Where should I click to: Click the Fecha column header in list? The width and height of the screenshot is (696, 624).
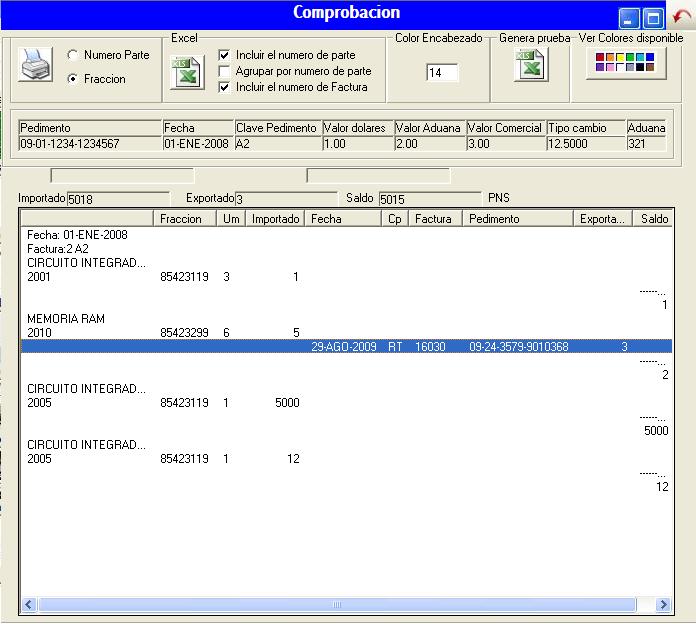(343, 218)
